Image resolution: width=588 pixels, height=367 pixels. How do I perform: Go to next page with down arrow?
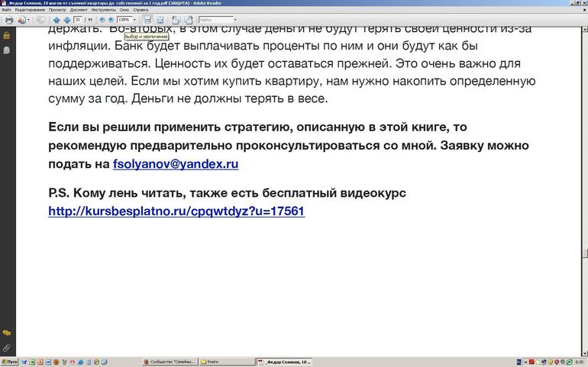[66, 20]
